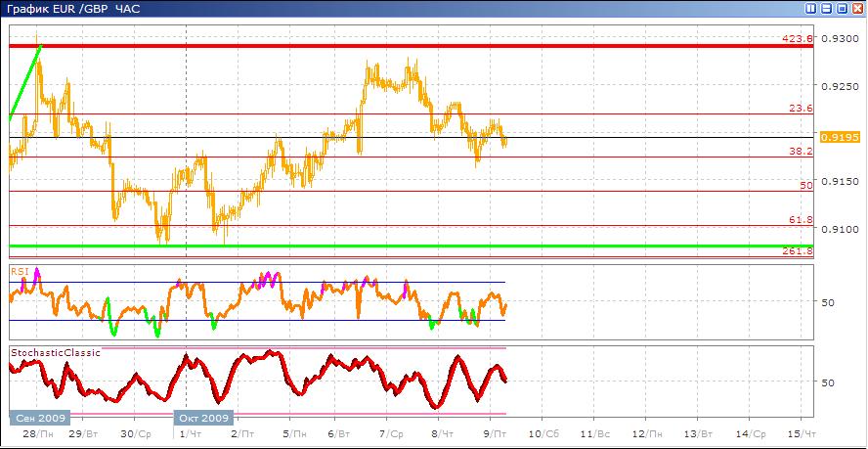Click the Окт 2009 month marker
Image resolution: width=868 pixels, height=449 pixels.
(x=204, y=417)
